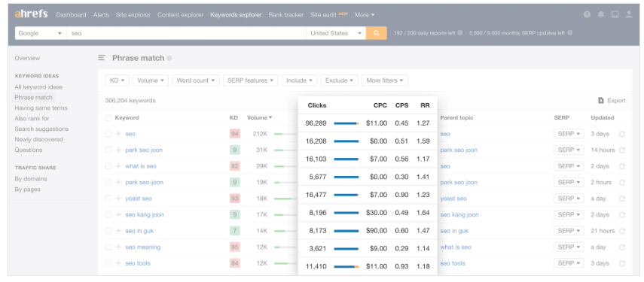Add seo kang joon with plus icon
The image size is (644, 282).
tap(118, 214)
